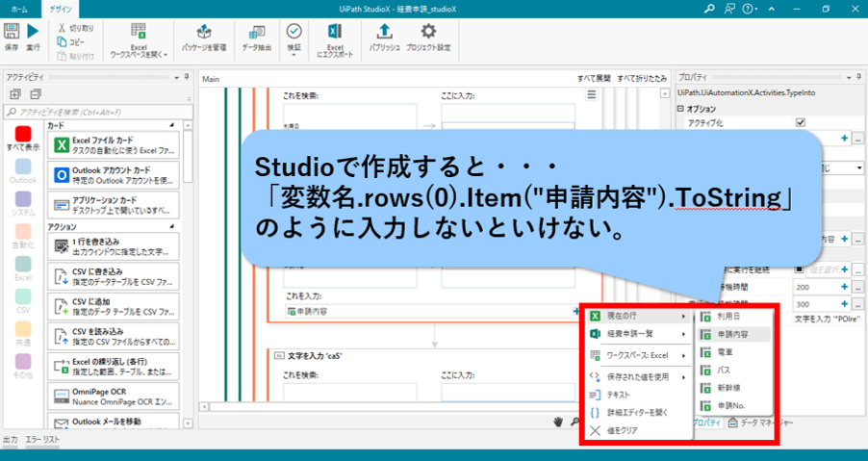This screenshot has height=461, width=868.
Task: Open ワークスペース: Excel submenu
Action: (637, 355)
